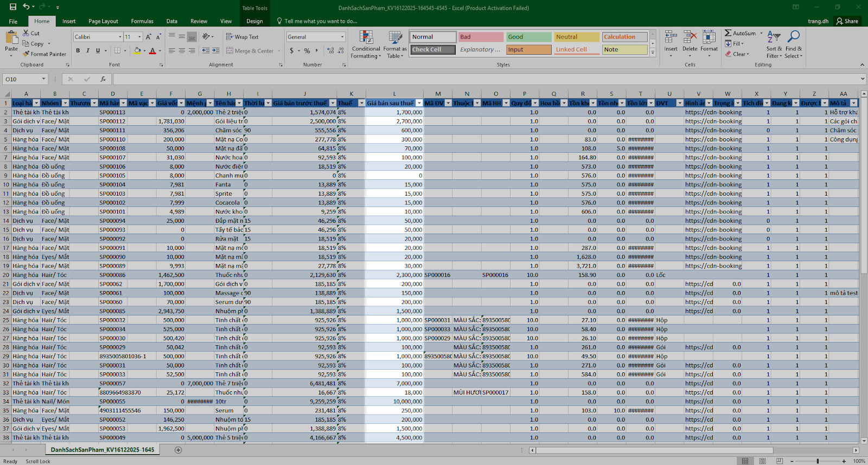Apply Percent Style number format

point(307,50)
